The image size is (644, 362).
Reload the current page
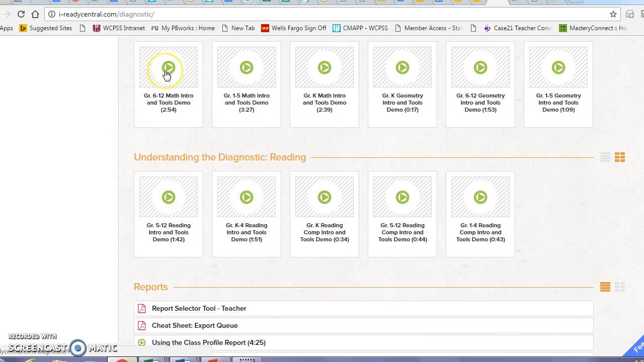[x=21, y=14]
